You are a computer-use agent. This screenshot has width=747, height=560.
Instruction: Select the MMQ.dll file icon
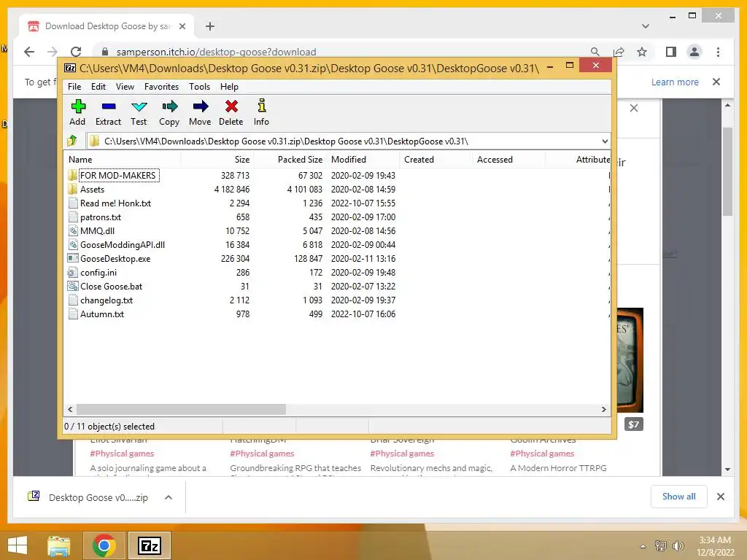click(x=72, y=231)
